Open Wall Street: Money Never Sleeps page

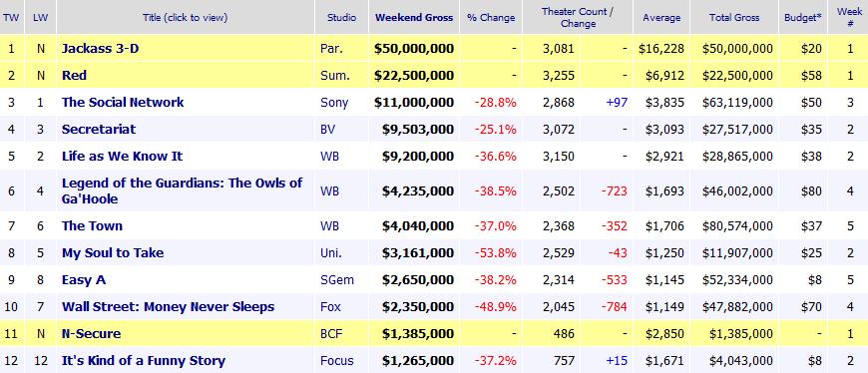click(x=169, y=307)
